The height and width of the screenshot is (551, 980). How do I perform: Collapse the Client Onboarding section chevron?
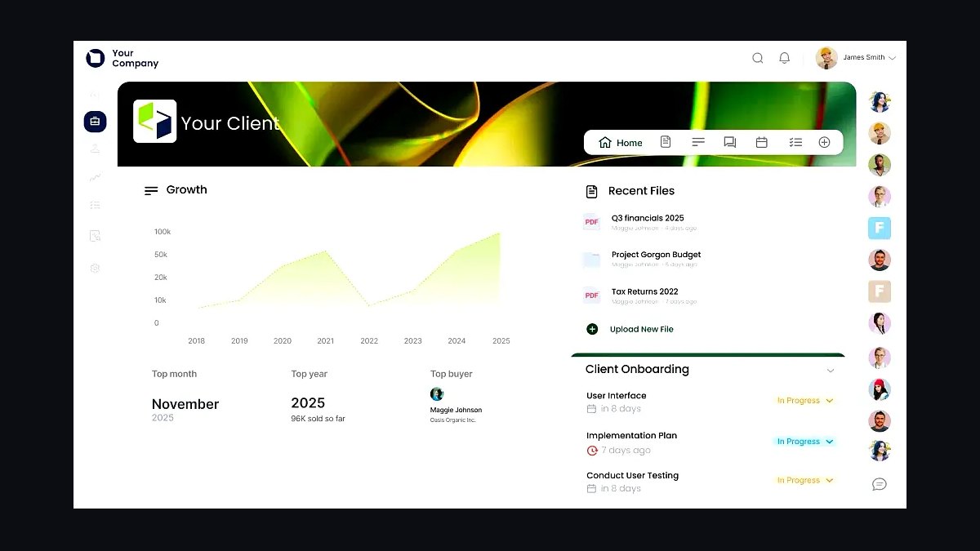coord(831,371)
